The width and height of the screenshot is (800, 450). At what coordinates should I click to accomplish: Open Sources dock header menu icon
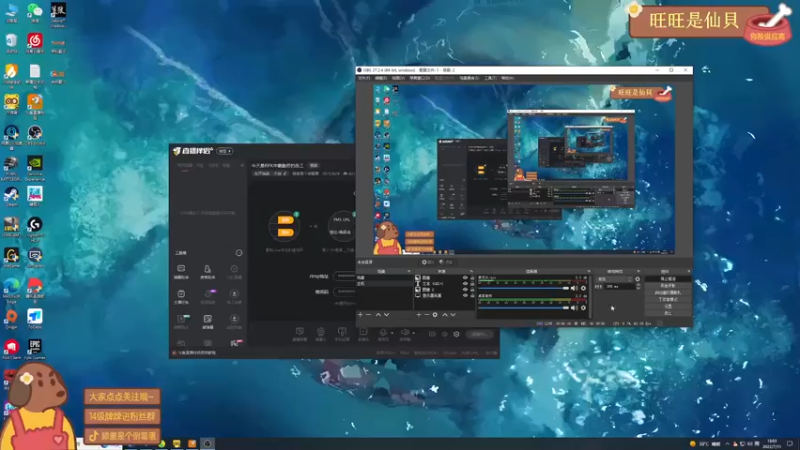471,271
